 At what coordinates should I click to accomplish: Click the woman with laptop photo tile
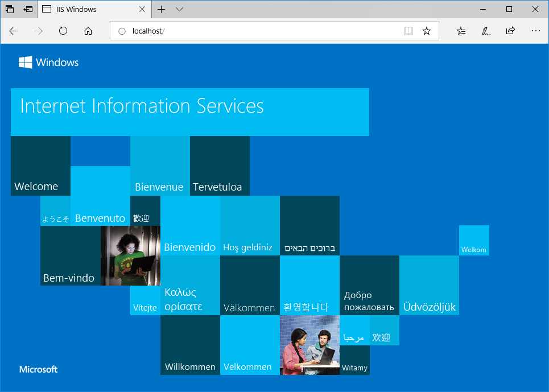coord(130,256)
